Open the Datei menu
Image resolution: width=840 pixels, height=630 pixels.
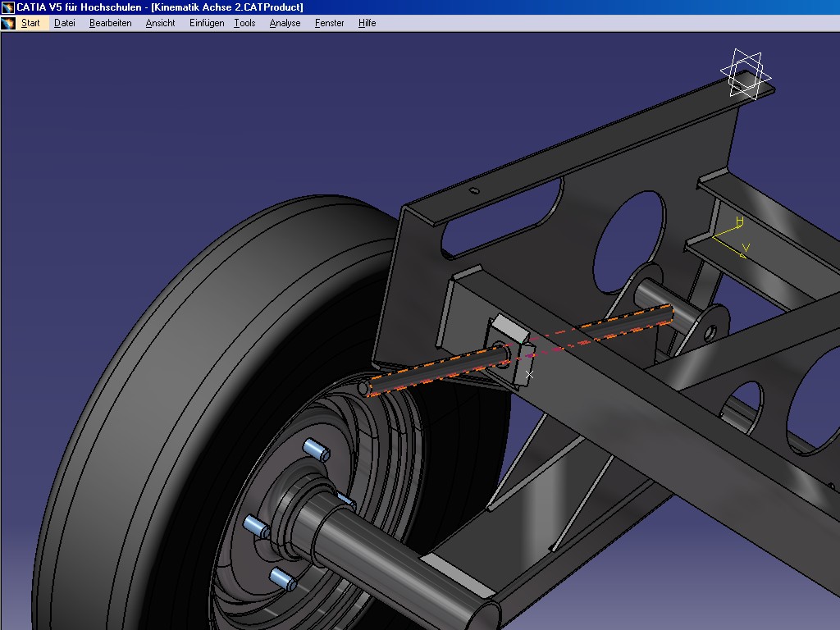64,23
